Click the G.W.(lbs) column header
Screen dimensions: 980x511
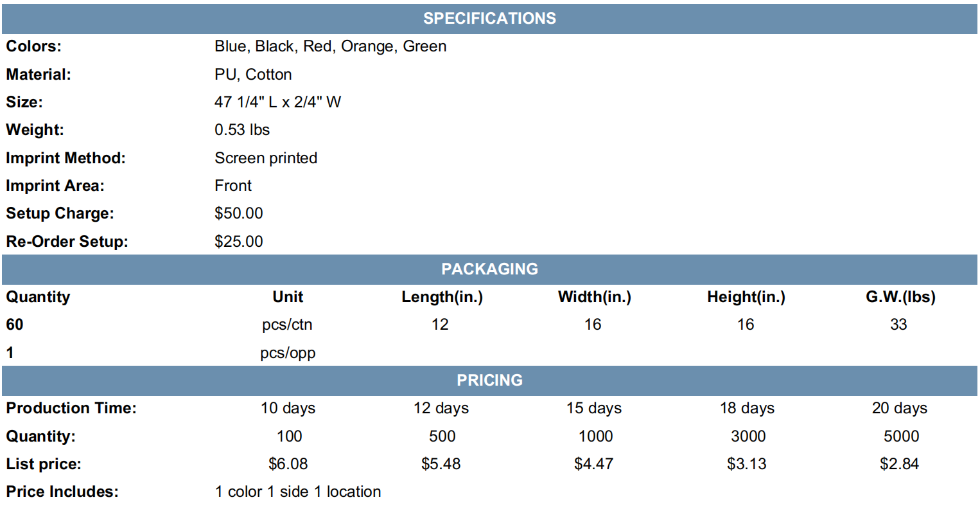[900, 297]
